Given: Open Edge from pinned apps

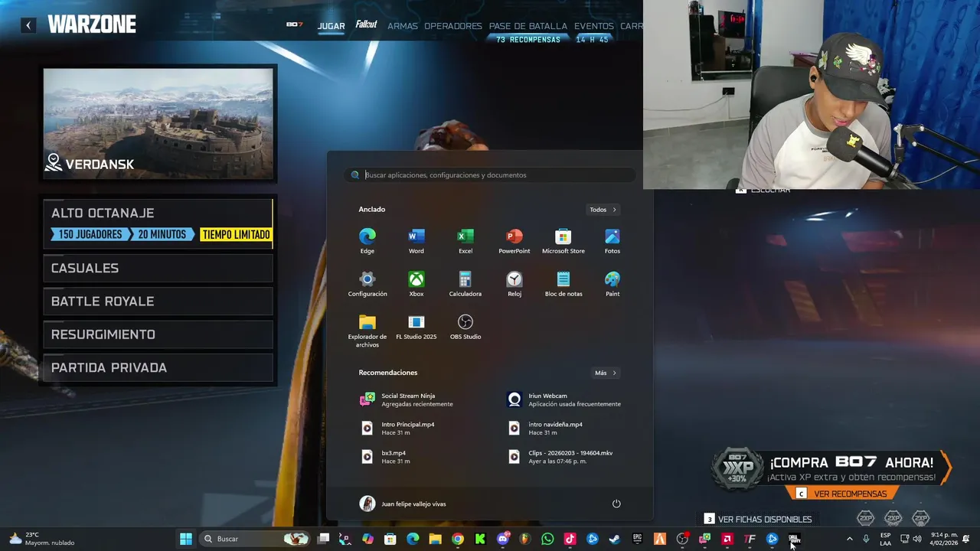Looking at the screenshot, I should coord(367,240).
